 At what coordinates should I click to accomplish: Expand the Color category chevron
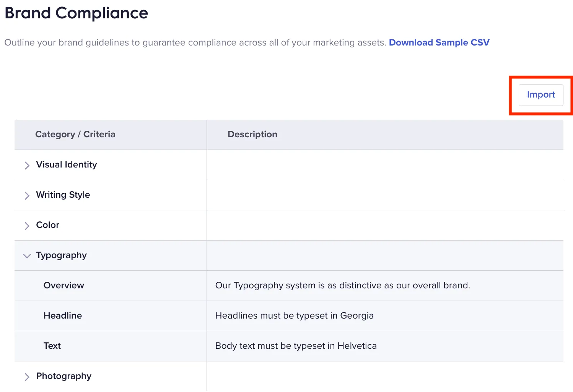click(x=27, y=226)
